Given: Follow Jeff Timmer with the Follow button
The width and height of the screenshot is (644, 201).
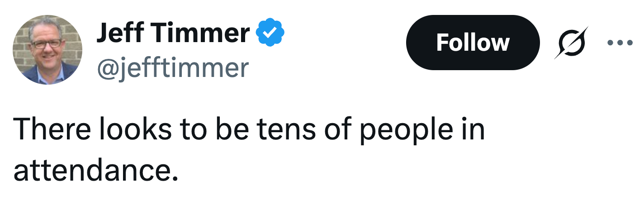Looking at the screenshot, I should coord(473,43).
